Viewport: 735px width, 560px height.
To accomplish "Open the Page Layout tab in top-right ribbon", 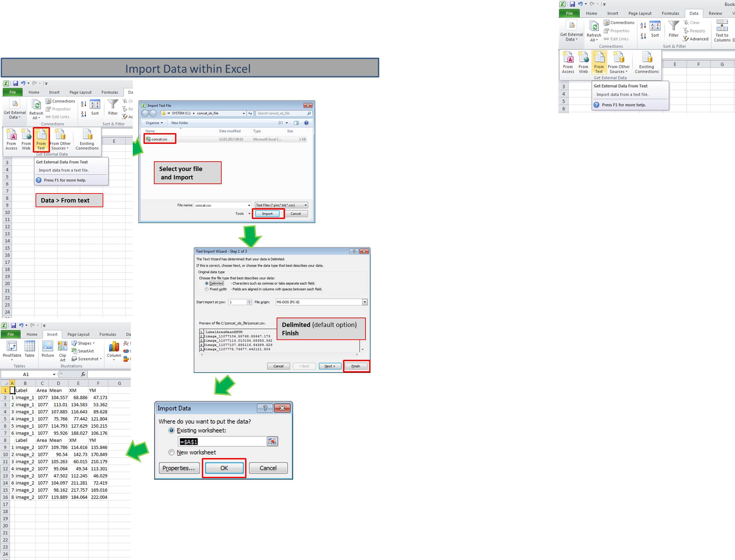I will tap(639, 13).
